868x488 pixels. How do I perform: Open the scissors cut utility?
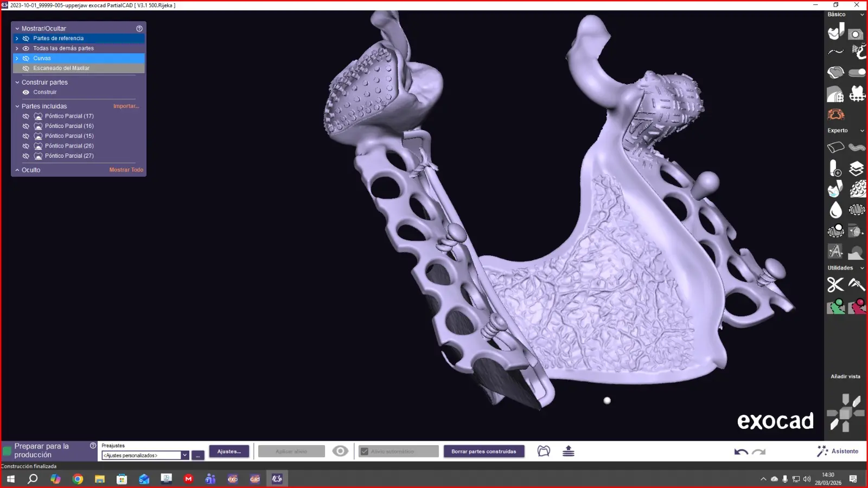pos(835,285)
